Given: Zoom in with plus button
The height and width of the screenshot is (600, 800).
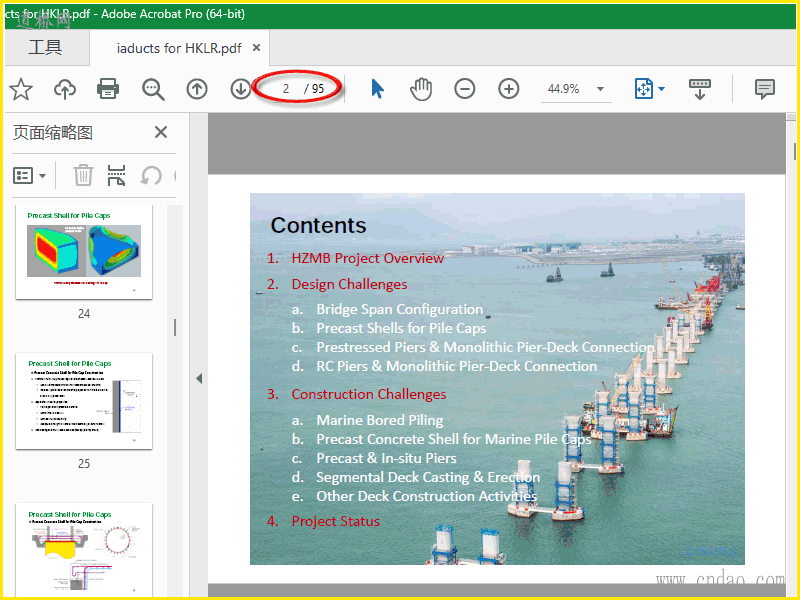Looking at the screenshot, I should pos(509,89).
